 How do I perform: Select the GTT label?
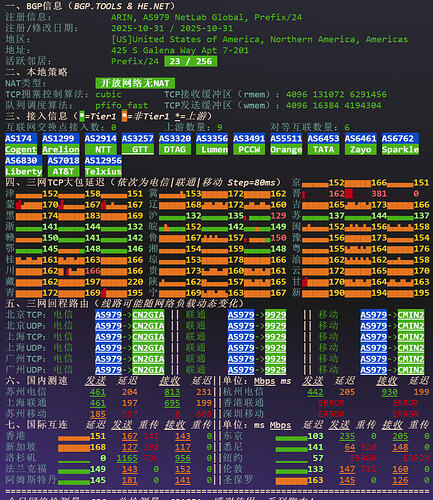pos(138,149)
